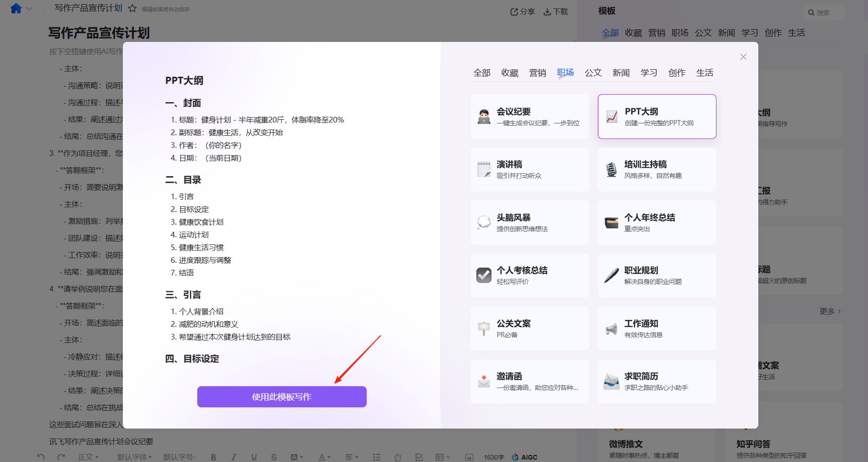Select the 营销 tab in dialog

point(538,73)
